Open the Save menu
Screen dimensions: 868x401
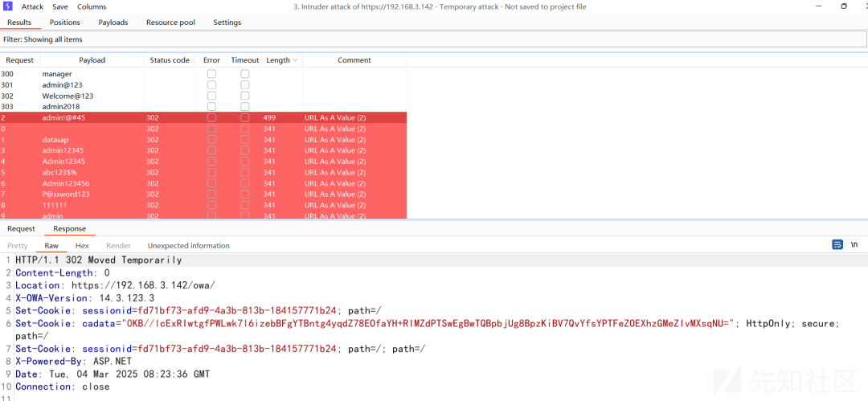60,6
